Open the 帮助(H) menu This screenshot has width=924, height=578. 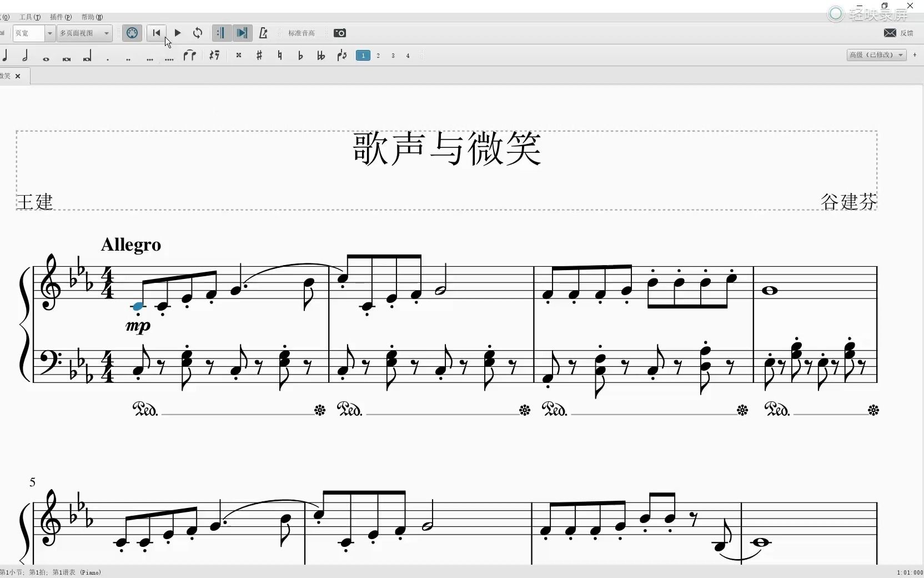click(x=92, y=17)
